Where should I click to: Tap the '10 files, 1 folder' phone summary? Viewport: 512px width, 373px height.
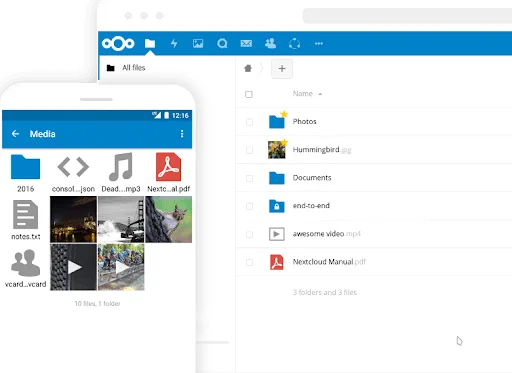[x=97, y=303]
